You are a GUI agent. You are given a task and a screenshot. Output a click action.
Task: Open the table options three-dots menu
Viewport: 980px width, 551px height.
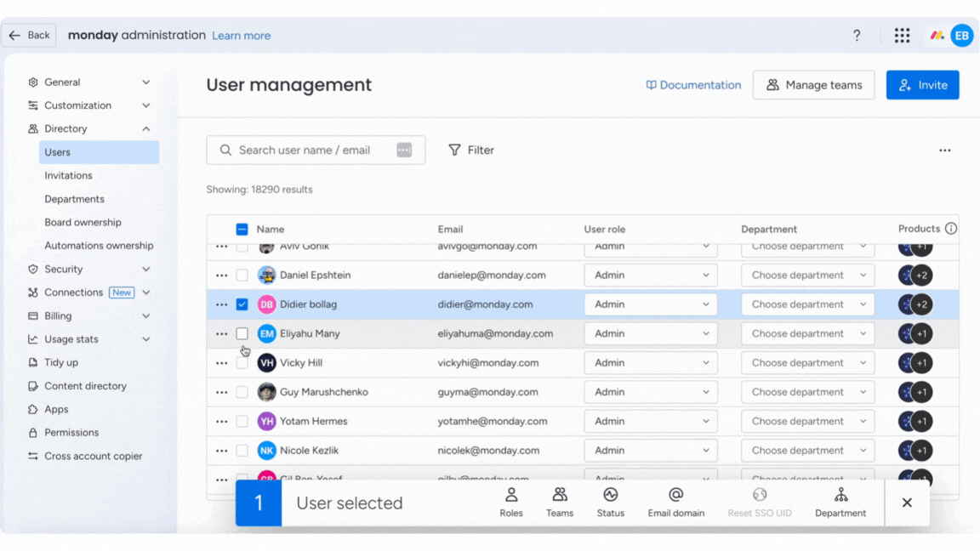click(x=944, y=151)
